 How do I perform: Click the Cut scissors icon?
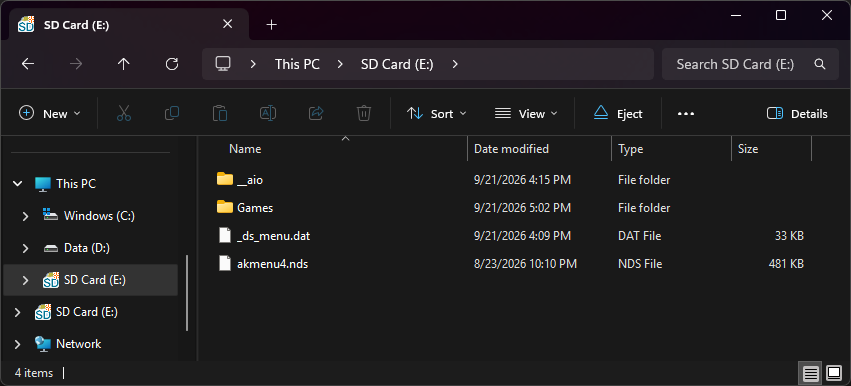pos(124,113)
